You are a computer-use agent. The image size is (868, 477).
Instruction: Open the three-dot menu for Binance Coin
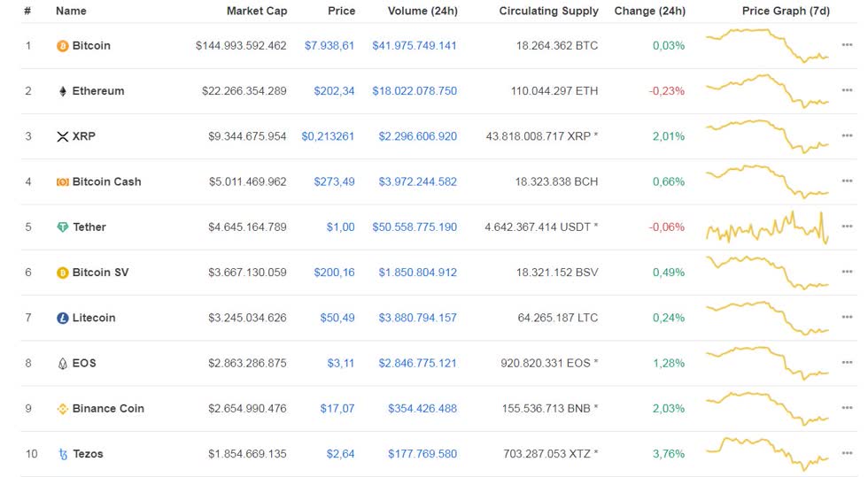coord(847,408)
